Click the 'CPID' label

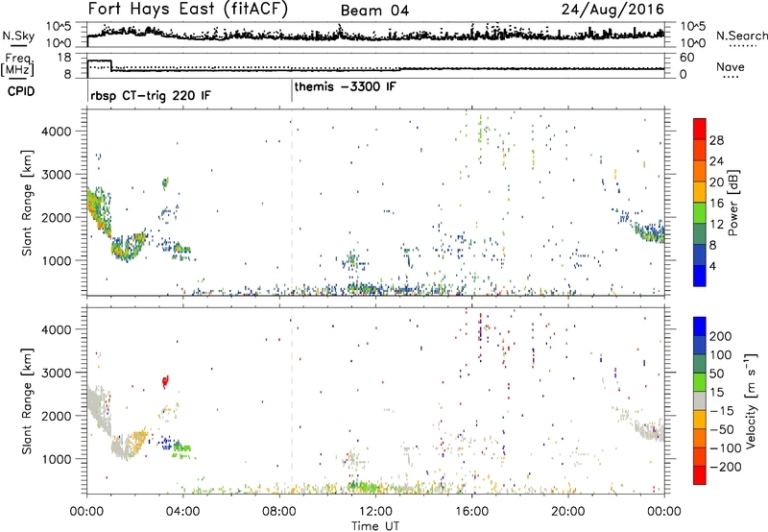click(21, 91)
